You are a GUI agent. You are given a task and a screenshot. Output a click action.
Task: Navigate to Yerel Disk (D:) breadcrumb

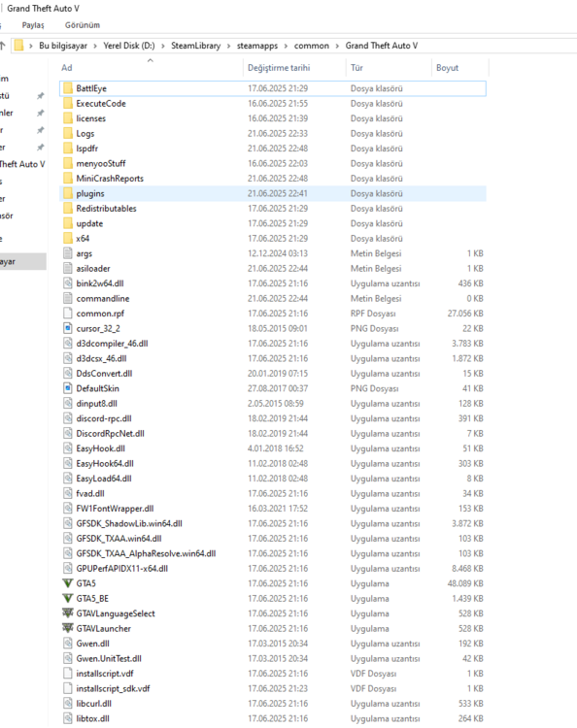pos(129,46)
